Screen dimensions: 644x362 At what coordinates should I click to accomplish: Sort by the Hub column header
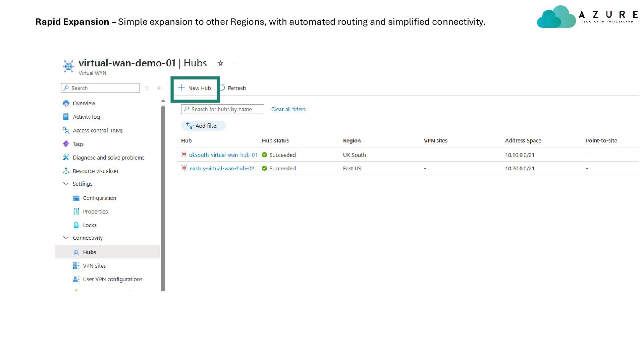[186, 140]
